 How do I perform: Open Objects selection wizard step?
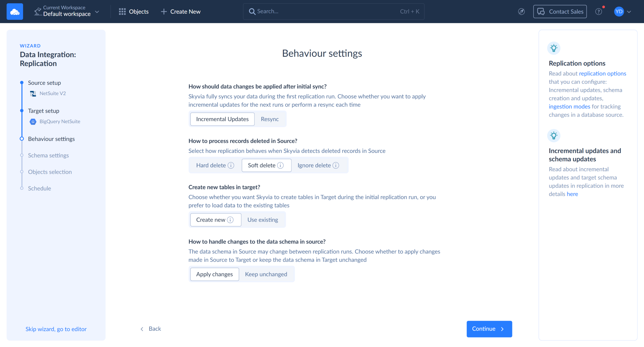coord(50,172)
